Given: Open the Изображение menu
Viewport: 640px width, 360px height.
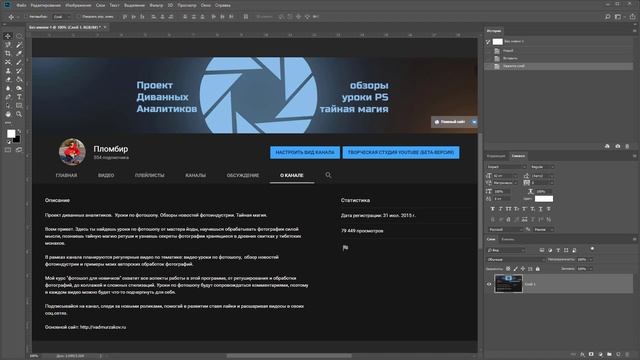Looking at the screenshot, I should [x=78, y=5].
